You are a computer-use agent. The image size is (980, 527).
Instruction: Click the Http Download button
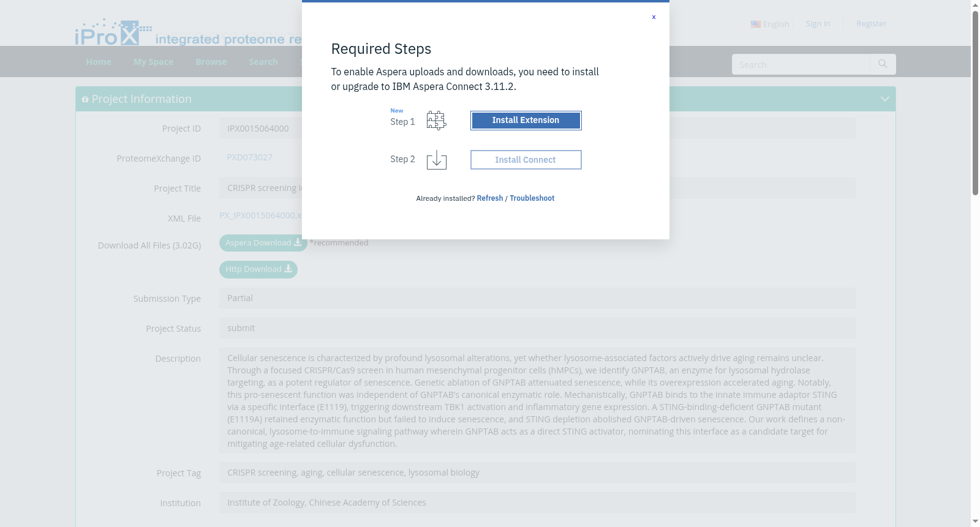pos(258,269)
